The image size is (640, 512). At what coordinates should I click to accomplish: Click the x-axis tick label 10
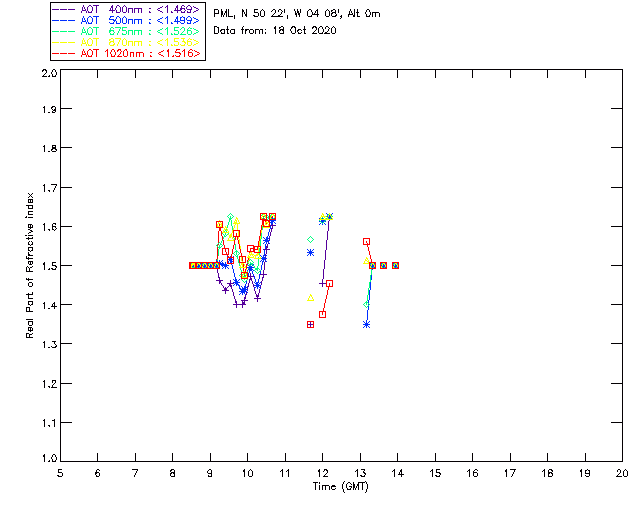247,473
